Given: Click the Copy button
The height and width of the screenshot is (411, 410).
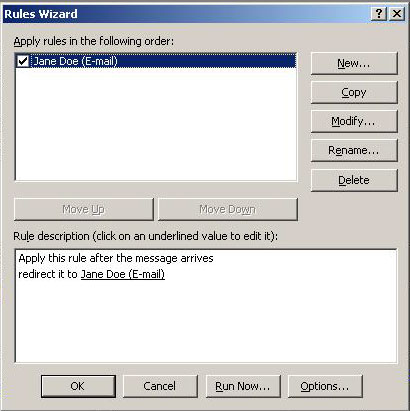Looking at the screenshot, I should (x=354, y=92).
